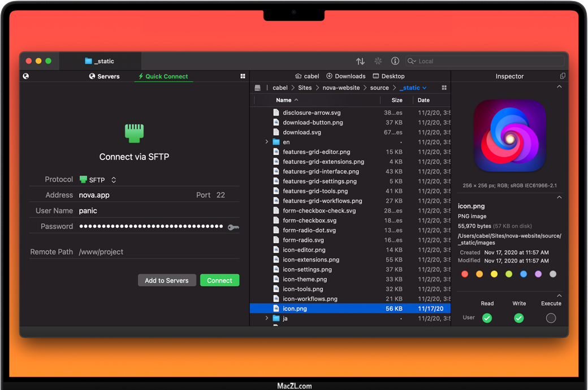This screenshot has height=390, width=588.
Task: Enable User Execute permission
Action: tap(551, 318)
